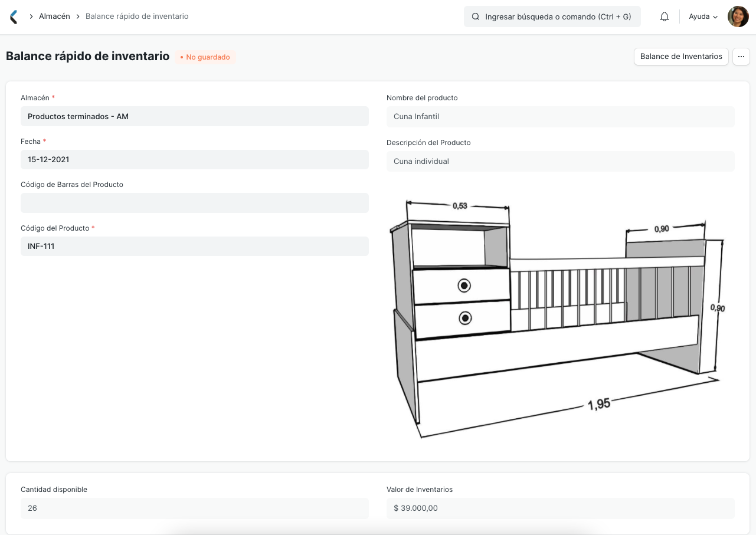Go to Almacén breadcrumb
The width and height of the screenshot is (756, 535).
pyautogui.click(x=54, y=17)
